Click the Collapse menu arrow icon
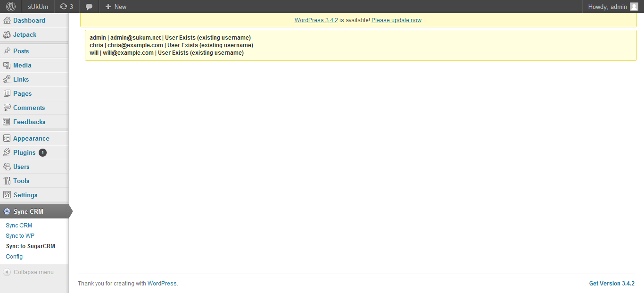 click(x=7, y=272)
